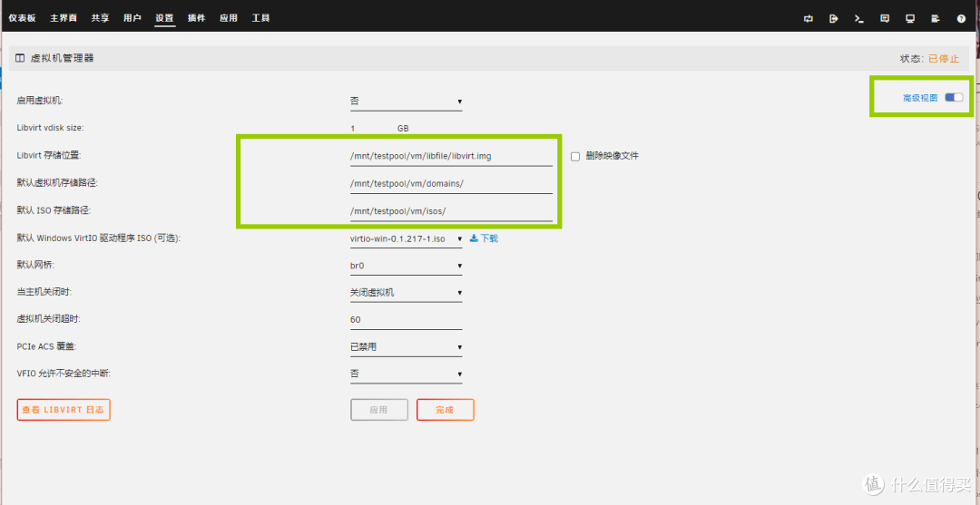Click the logout icon in top bar
980x505 pixels.
click(x=834, y=18)
